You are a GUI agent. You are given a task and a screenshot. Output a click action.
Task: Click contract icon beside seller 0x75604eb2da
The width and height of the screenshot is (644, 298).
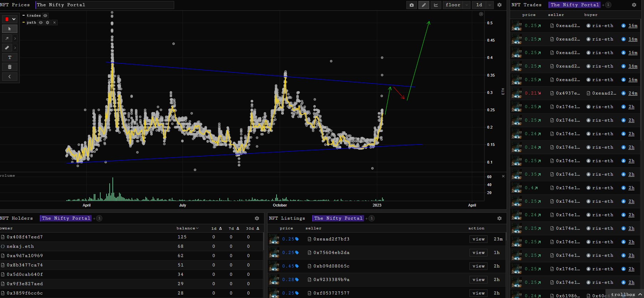click(x=310, y=253)
